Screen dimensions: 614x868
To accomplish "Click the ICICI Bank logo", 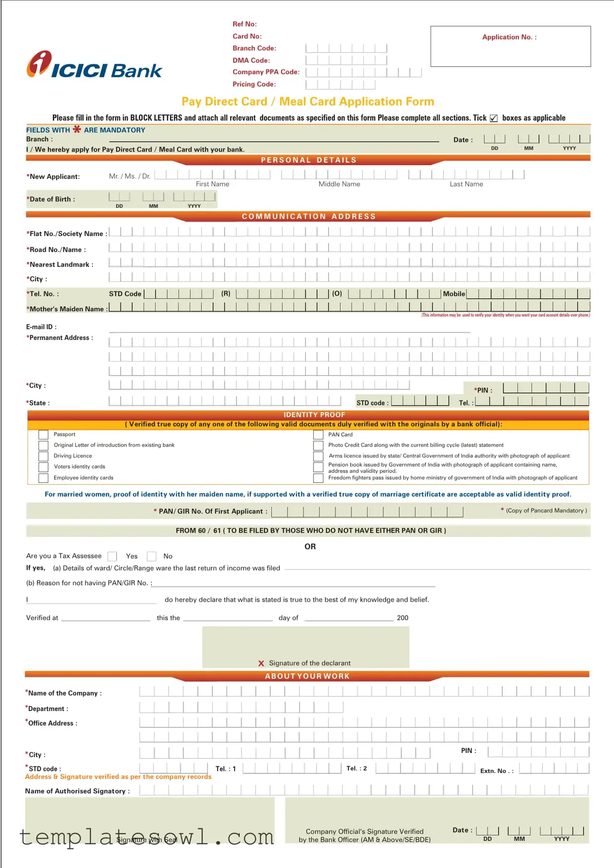I will (x=94, y=65).
